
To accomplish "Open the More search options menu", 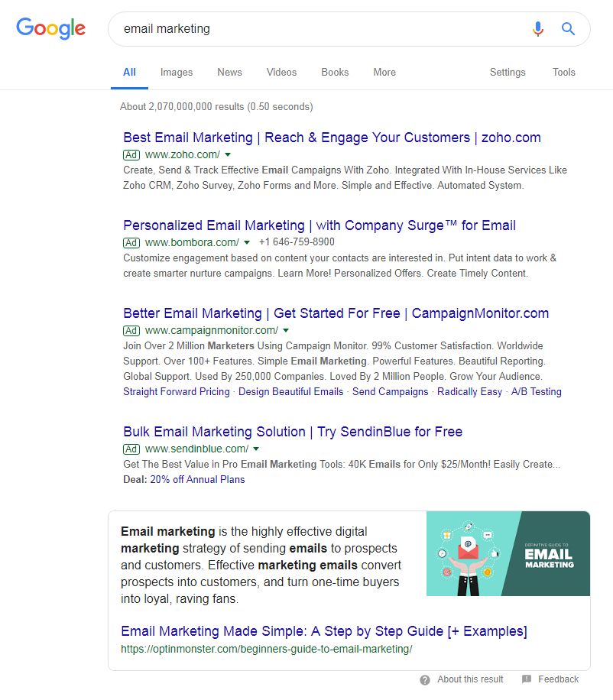I will tap(384, 73).
